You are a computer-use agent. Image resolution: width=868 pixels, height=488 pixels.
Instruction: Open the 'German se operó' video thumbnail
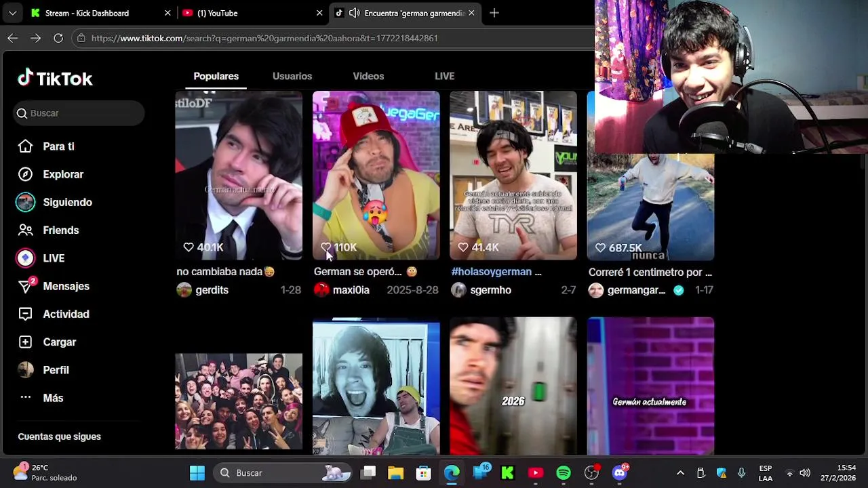pos(376,176)
